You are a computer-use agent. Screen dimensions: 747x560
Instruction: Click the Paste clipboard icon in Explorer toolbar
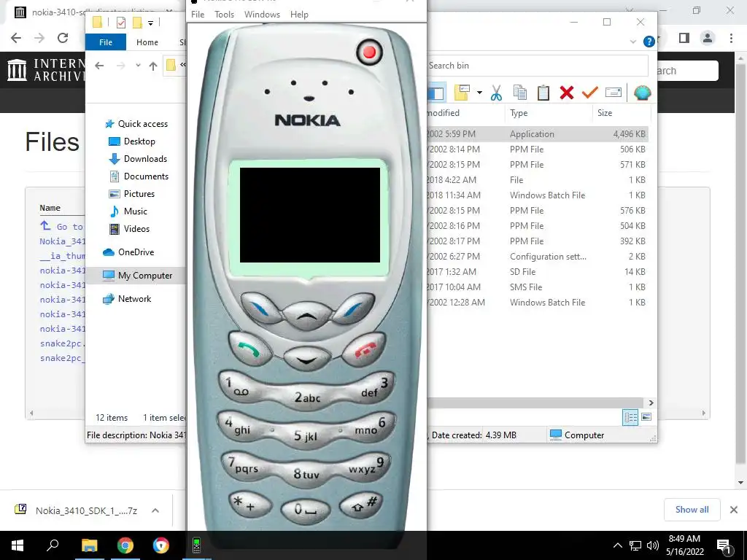tap(543, 93)
